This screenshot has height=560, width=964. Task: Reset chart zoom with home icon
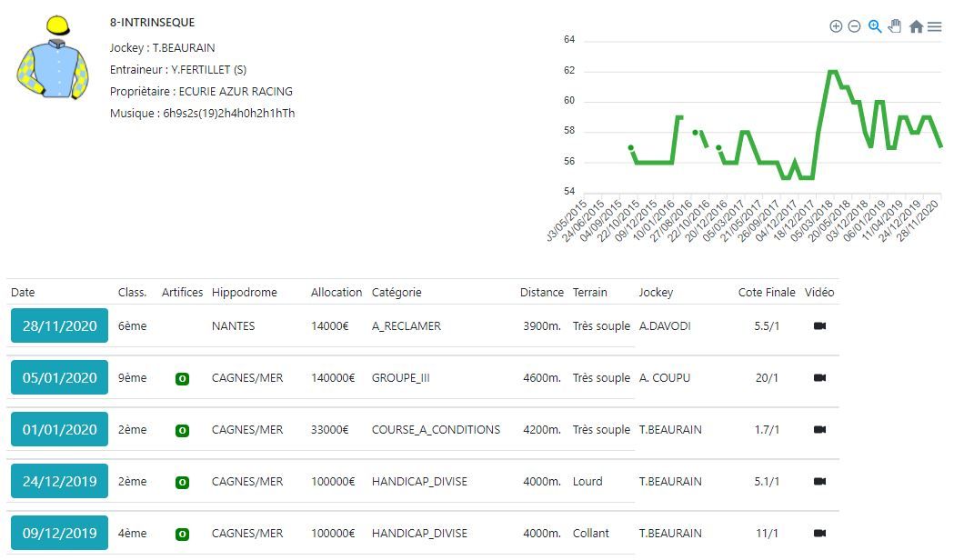tap(916, 26)
